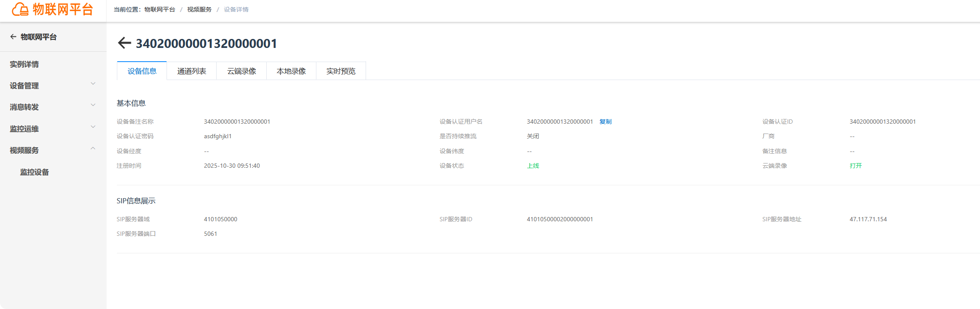Click the 上线 device status text
Image resolution: width=980 pixels, height=309 pixels.
[x=533, y=166]
